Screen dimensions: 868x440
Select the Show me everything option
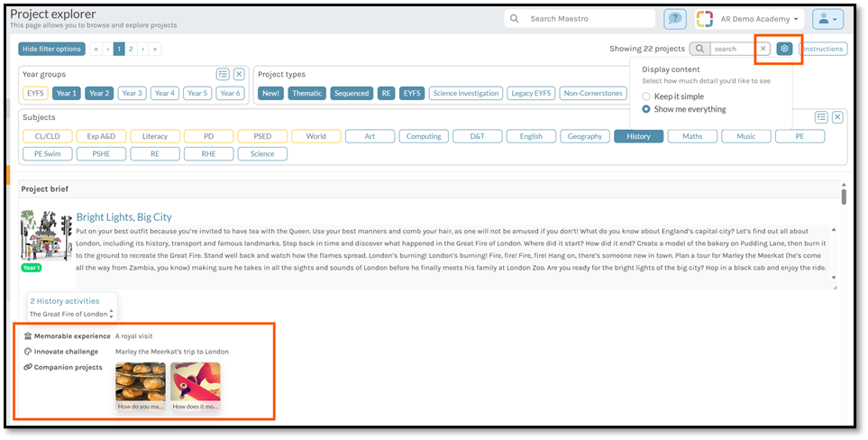[646, 109]
